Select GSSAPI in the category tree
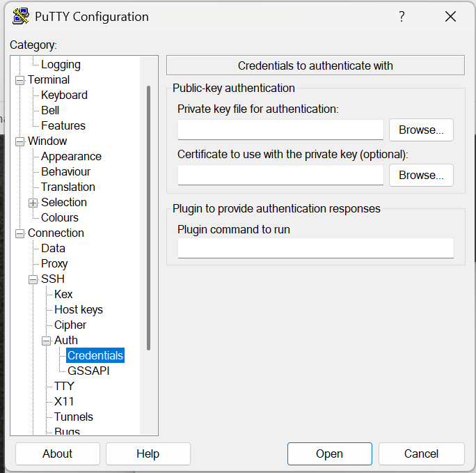 click(88, 371)
